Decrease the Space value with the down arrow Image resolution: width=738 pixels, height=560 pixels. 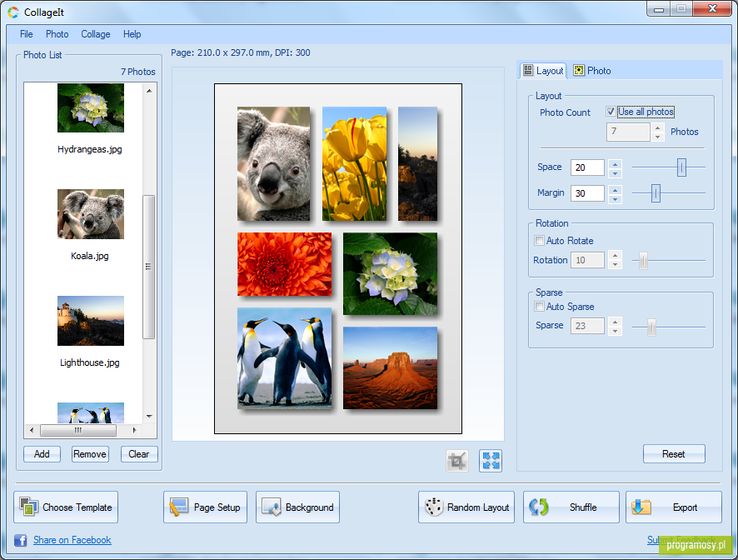pos(616,172)
